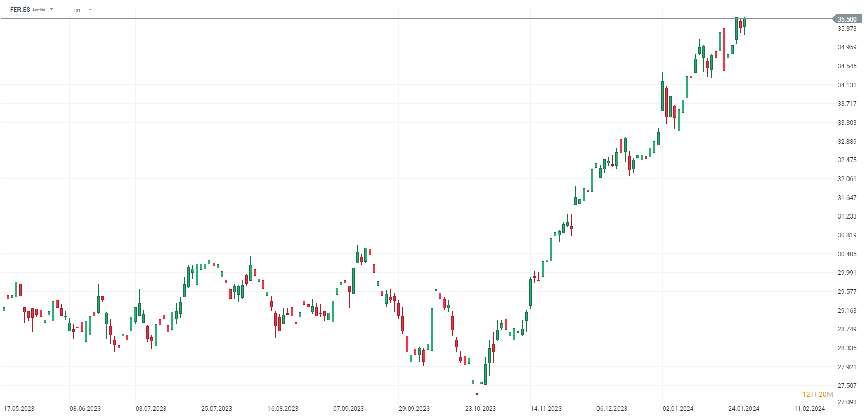Select the most recent candlestick on chart

(x=744, y=22)
